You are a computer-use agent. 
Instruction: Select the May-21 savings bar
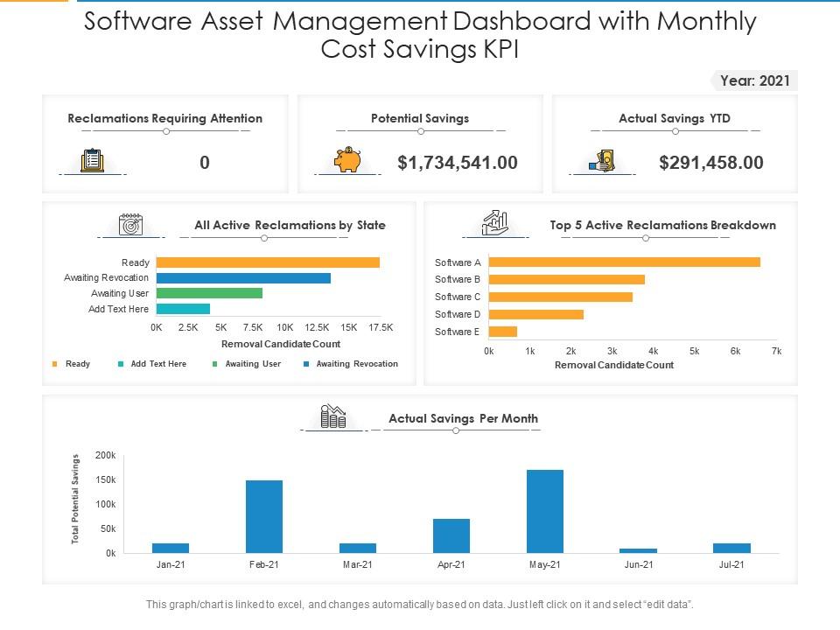click(x=545, y=511)
